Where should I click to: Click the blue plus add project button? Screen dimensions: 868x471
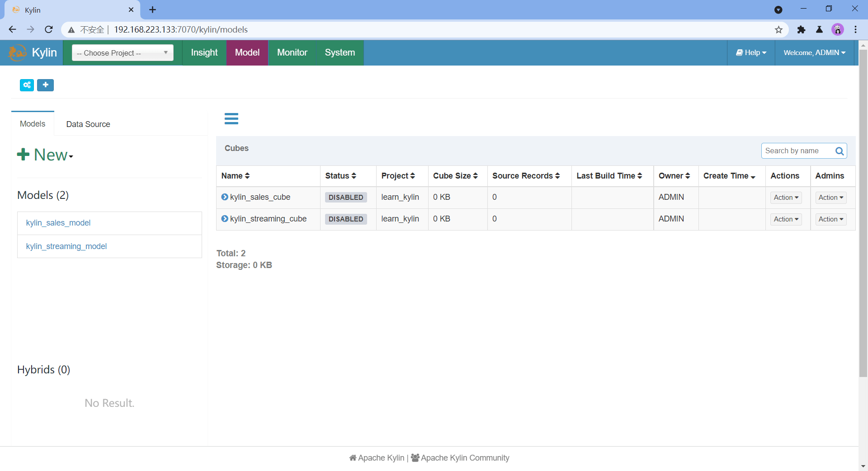[x=45, y=85]
